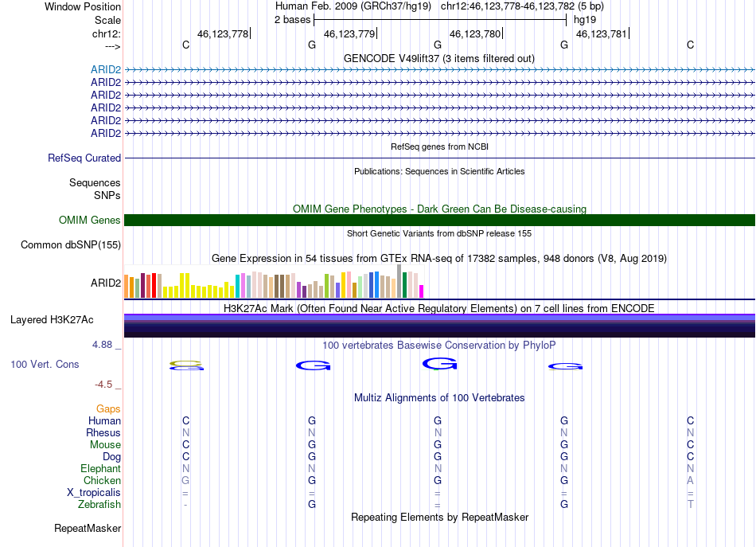756x547 pixels.
Task: Open the RefSeq Curated track label
Action: [84, 158]
